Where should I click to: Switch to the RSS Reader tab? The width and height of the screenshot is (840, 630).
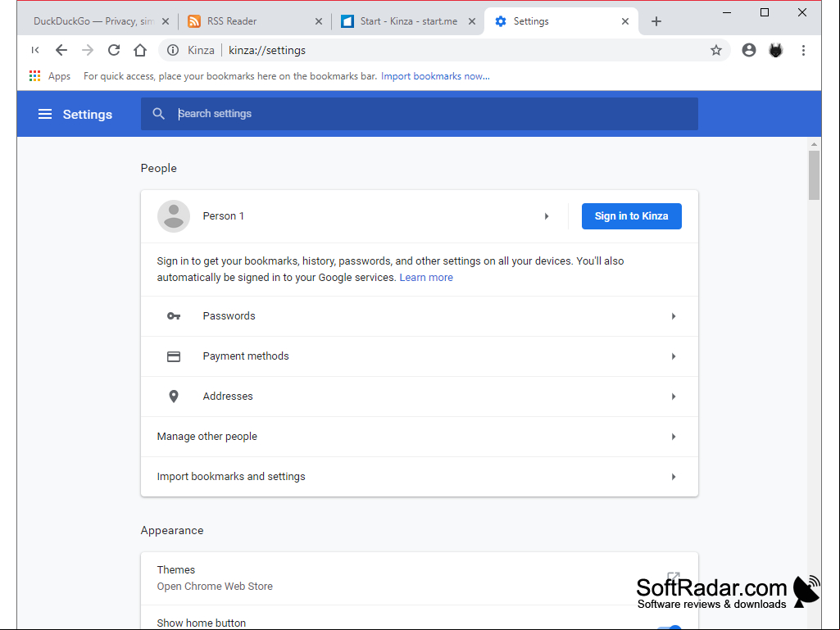255,21
